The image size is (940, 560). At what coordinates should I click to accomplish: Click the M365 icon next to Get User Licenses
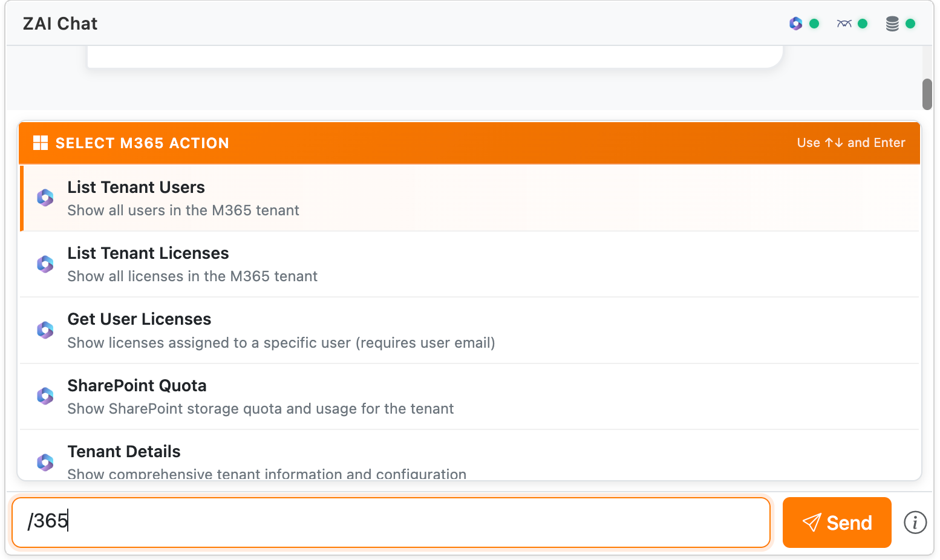[x=45, y=330]
